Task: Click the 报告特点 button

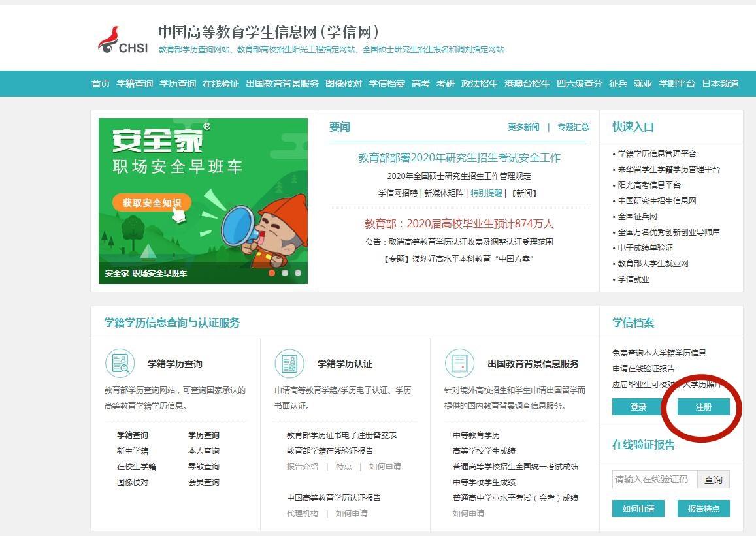Action: pyautogui.click(x=704, y=509)
